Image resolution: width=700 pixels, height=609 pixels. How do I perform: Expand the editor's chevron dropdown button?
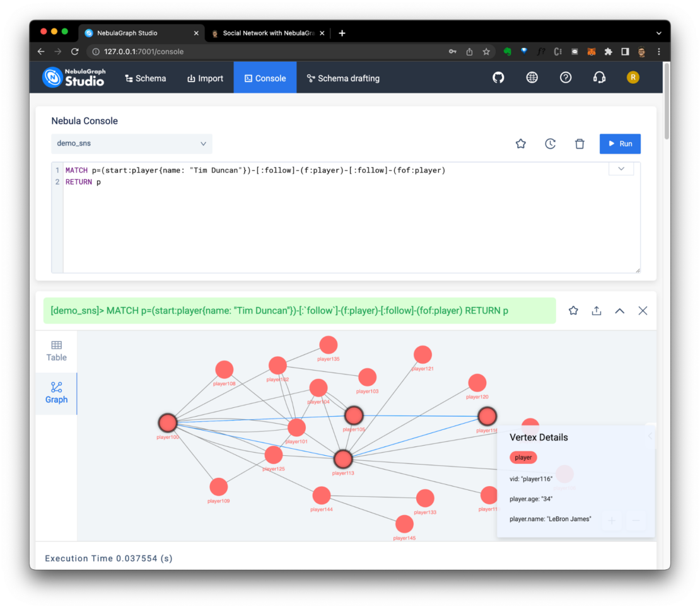tap(621, 169)
